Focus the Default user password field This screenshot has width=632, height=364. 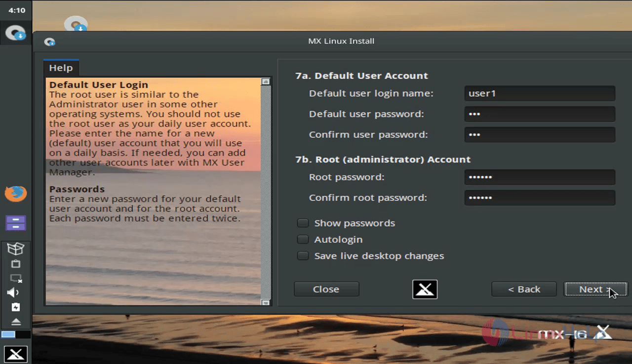coord(540,114)
